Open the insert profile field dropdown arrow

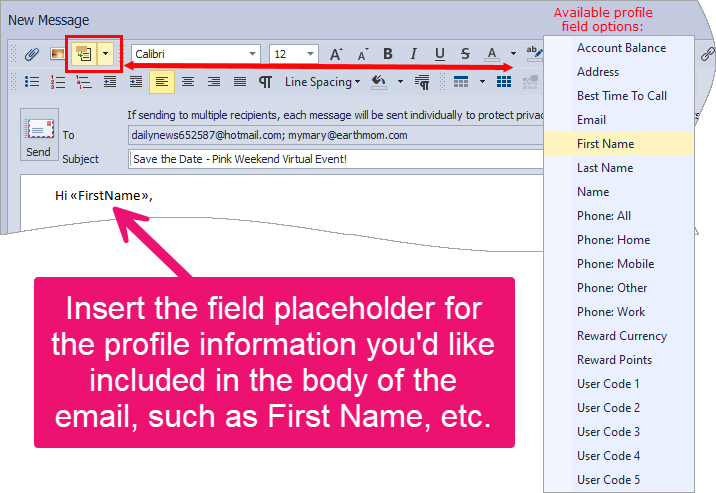105,54
